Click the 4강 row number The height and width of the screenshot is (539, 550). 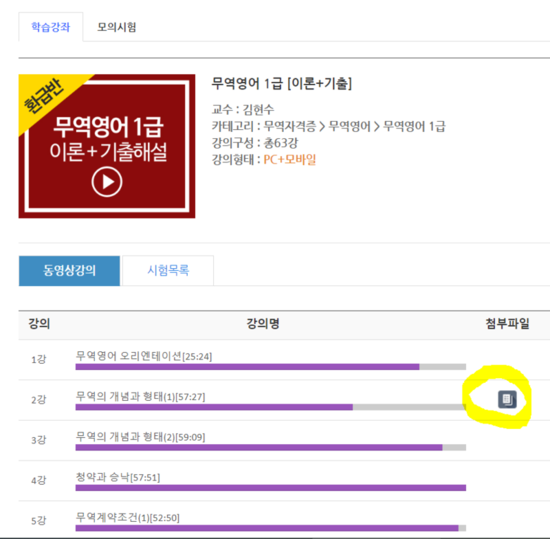39,480
